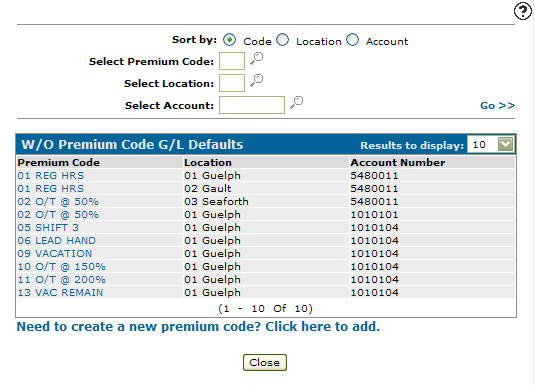Click the Location lookup magnifier
This screenshot has height=385, width=535.
(x=257, y=81)
